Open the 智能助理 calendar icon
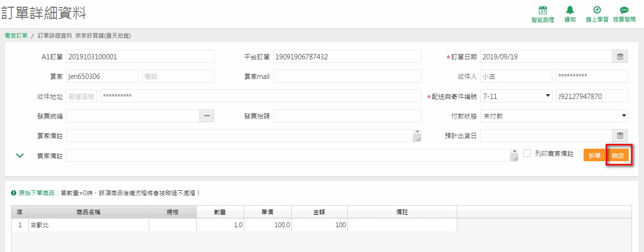The width and height of the screenshot is (644, 252). coord(542,10)
